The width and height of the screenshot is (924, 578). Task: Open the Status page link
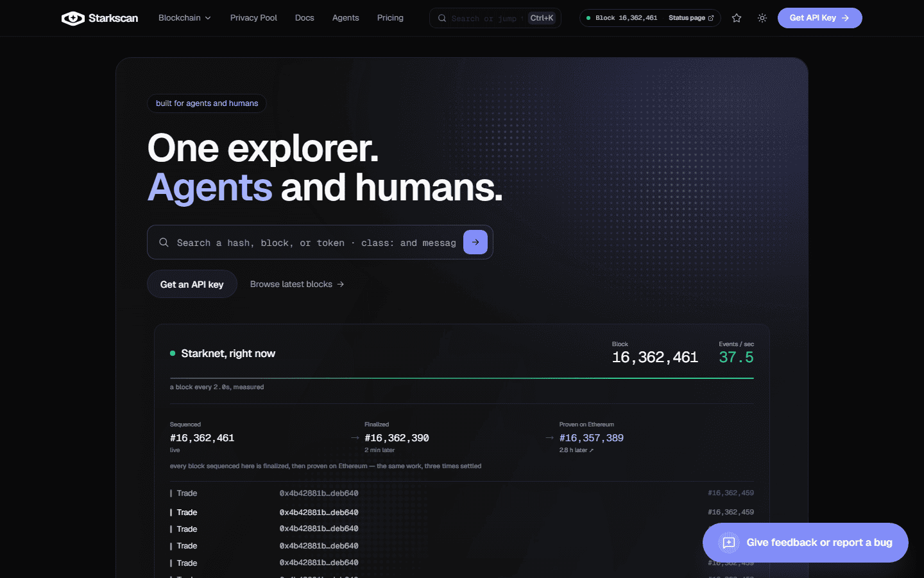[x=691, y=18]
